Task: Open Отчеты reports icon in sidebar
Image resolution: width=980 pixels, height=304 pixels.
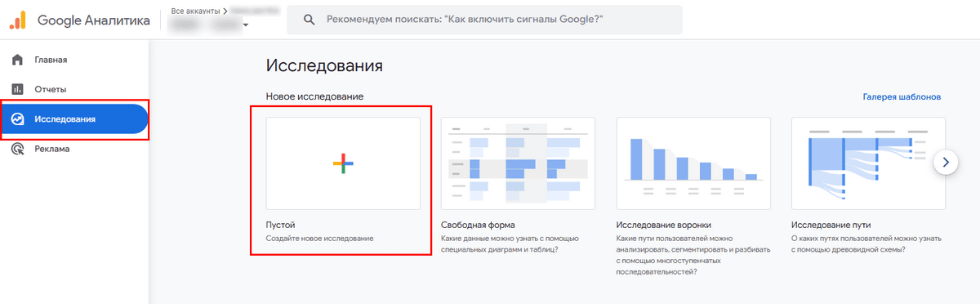Action: point(17,89)
